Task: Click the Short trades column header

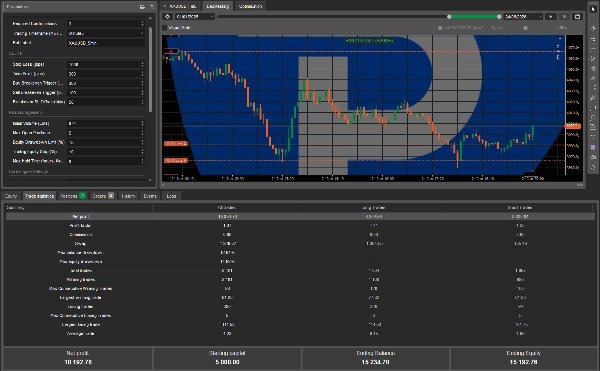Action: coord(520,208)
